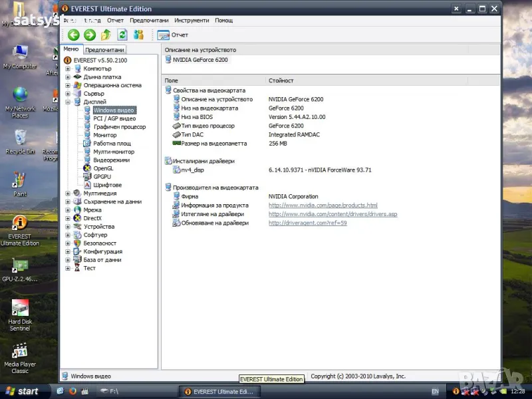Click the two-people users icon in toolbar
Viewport: 532px width, 399px height.
[x=138, y=35]
